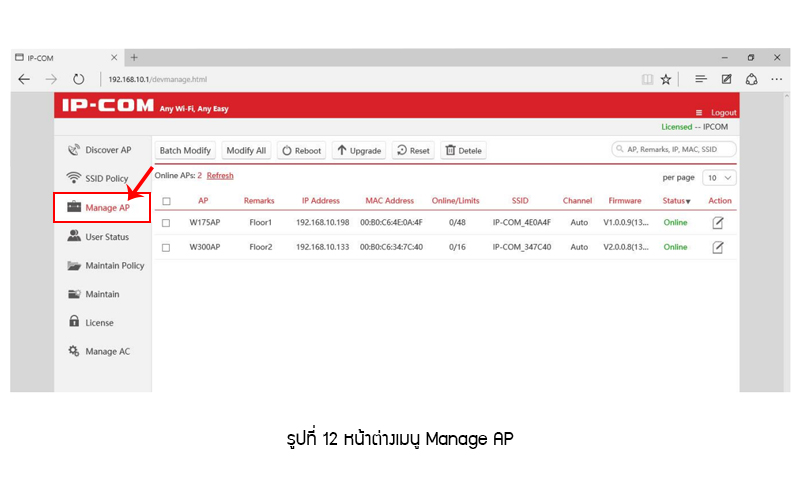Sort by the Status column arrow
Viewport: 800px width, 500px height.
(687, 202)
